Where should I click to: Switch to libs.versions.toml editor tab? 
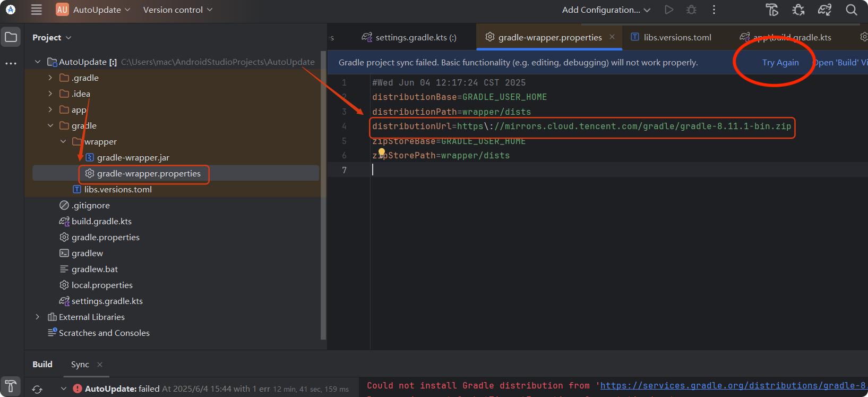click(671, 37)
